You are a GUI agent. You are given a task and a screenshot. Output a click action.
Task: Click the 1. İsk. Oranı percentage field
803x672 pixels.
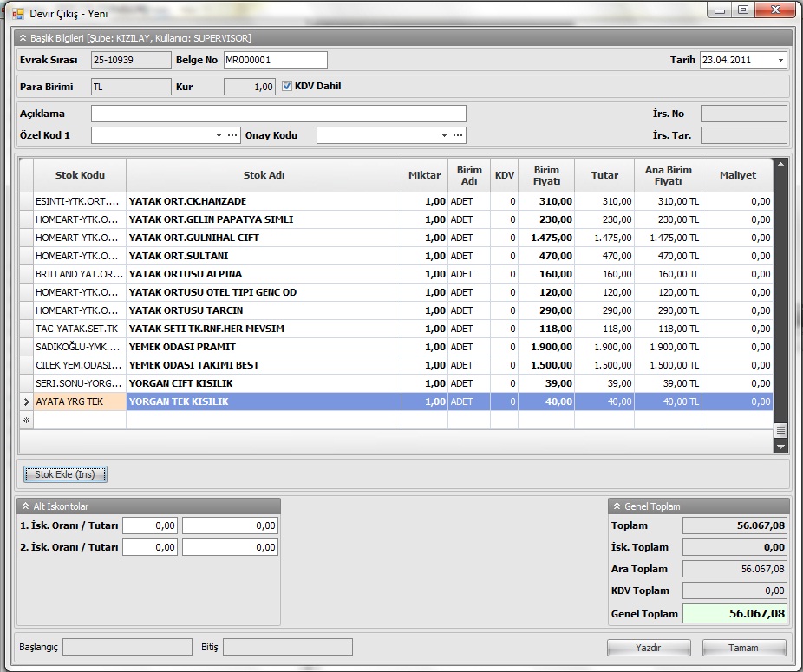click(150, 525)
